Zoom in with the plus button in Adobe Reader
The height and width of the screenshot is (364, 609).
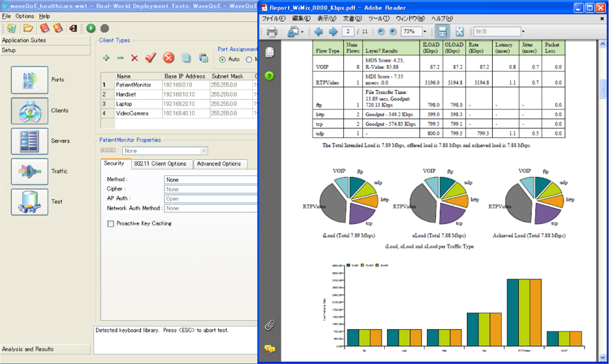(x=393, y=31)
